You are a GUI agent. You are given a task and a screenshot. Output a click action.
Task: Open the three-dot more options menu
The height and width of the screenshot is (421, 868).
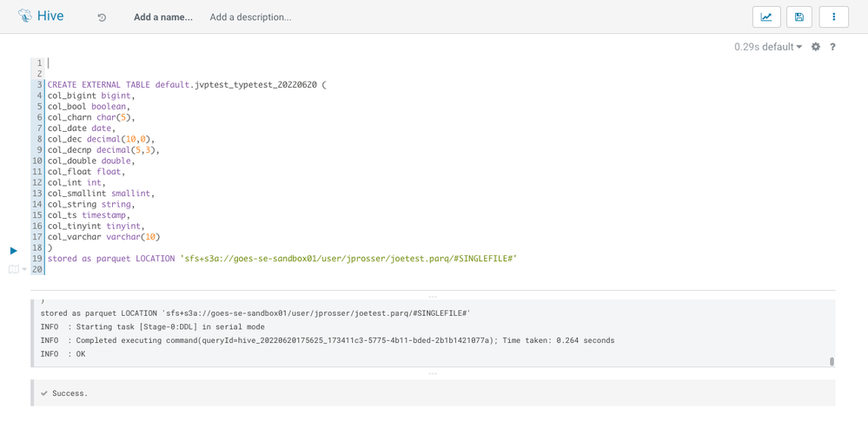833,17
